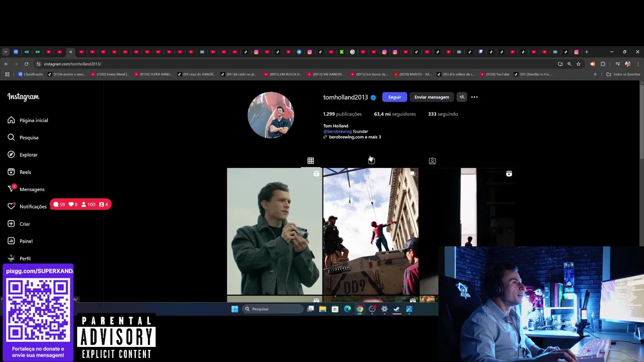Open the apps grid in bookmarks bar
This screenshot has height=362, width=644.
tap(7, 74)
